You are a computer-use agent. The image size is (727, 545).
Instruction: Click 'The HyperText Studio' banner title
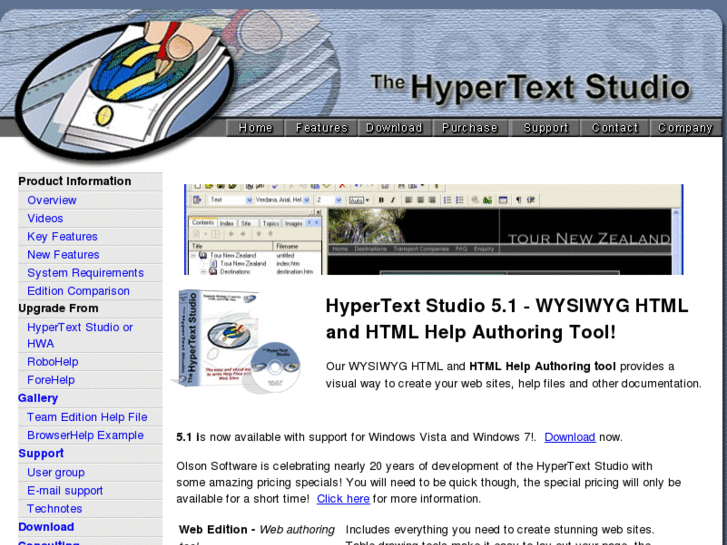point(530,87)
